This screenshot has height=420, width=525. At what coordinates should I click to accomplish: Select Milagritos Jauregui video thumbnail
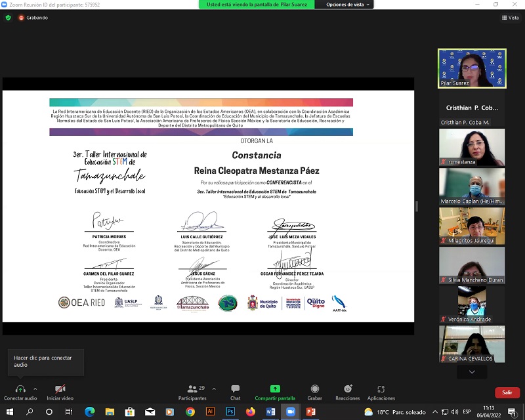click(x=472, y=226)
